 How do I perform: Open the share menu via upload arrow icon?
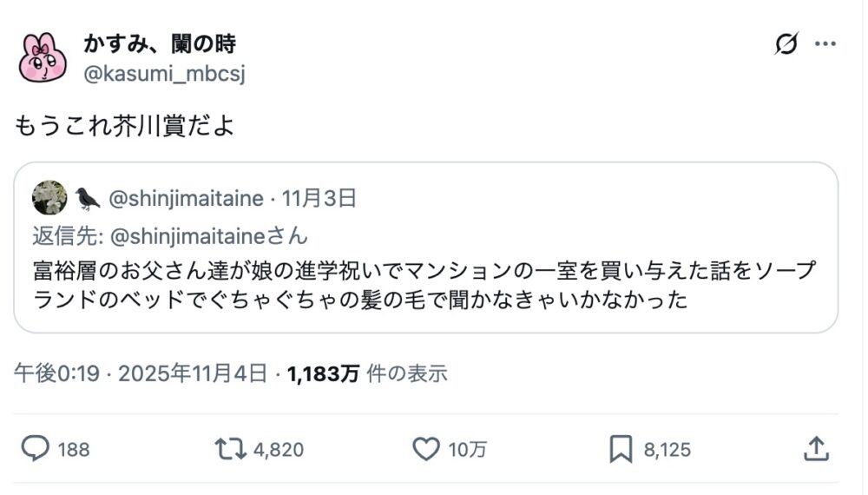(815, 449)
